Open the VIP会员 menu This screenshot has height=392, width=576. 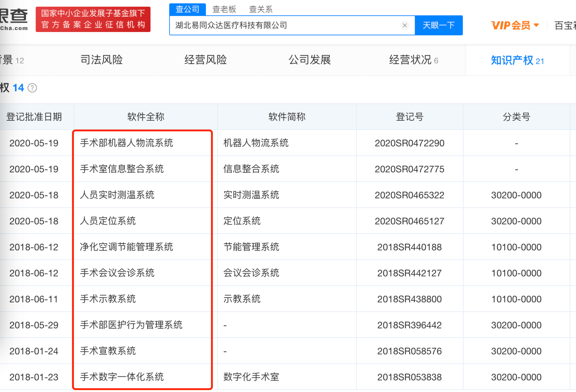click(x=515, y=25)
